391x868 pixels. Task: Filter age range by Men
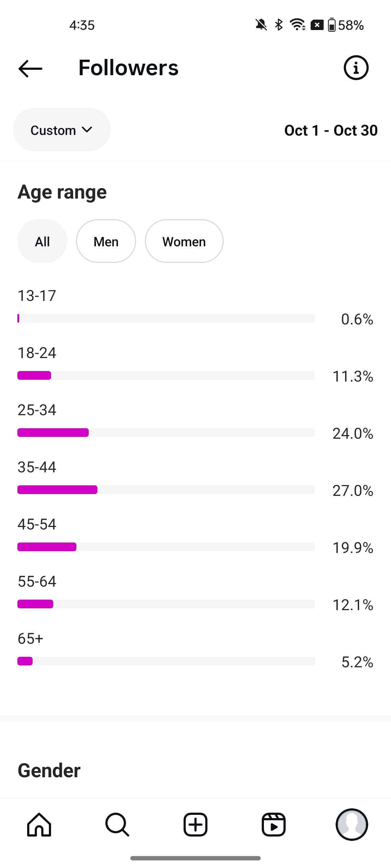click(106, 241)
